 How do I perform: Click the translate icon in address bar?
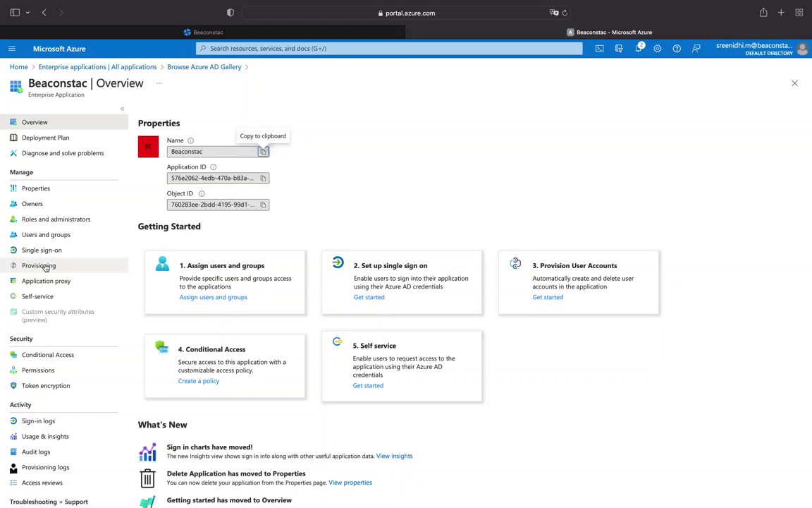click(553, 13)
